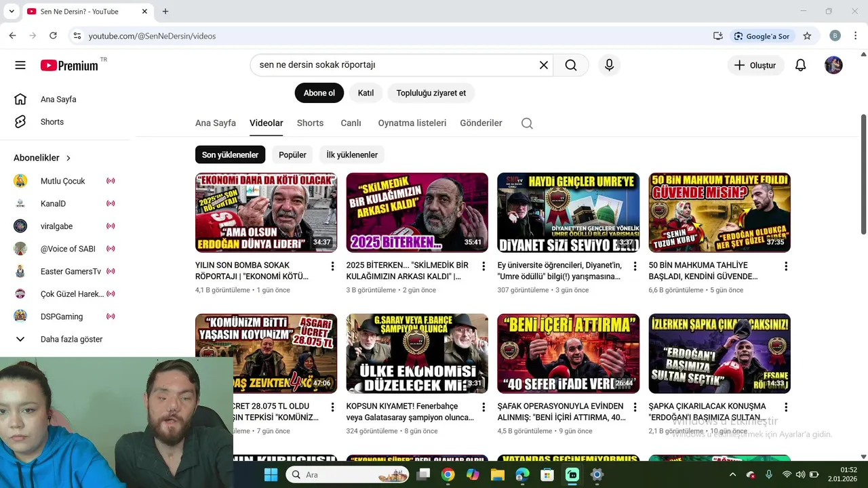Open Chrome three-dot menu

(x=854, y=36)
